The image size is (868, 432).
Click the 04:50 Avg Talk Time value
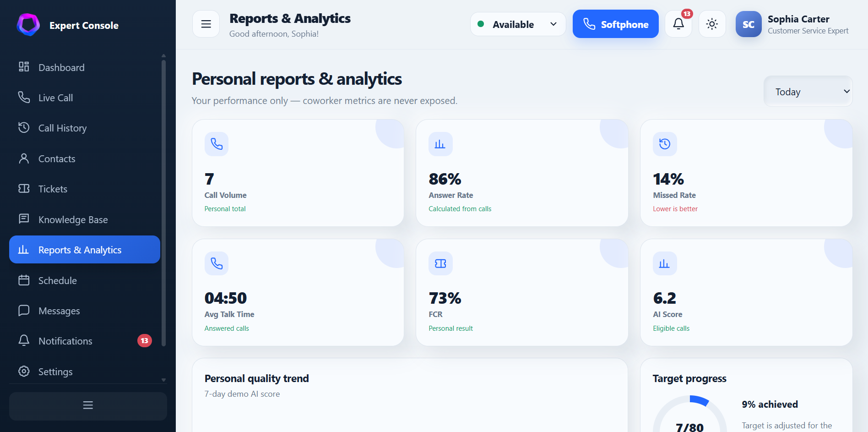[x=226, y=298]
